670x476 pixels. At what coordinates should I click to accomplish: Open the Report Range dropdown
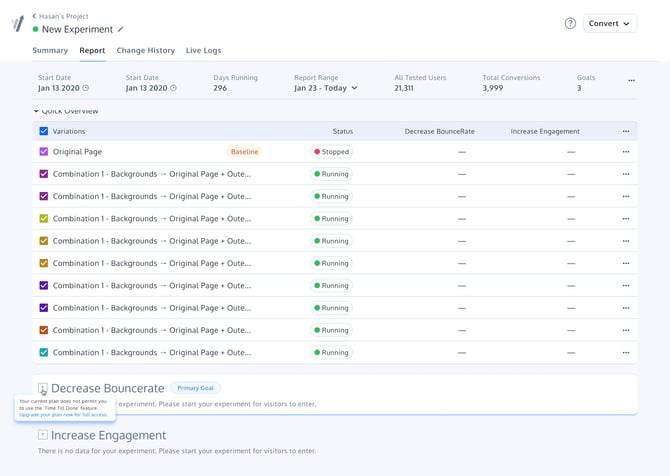(x=326, y=88)
